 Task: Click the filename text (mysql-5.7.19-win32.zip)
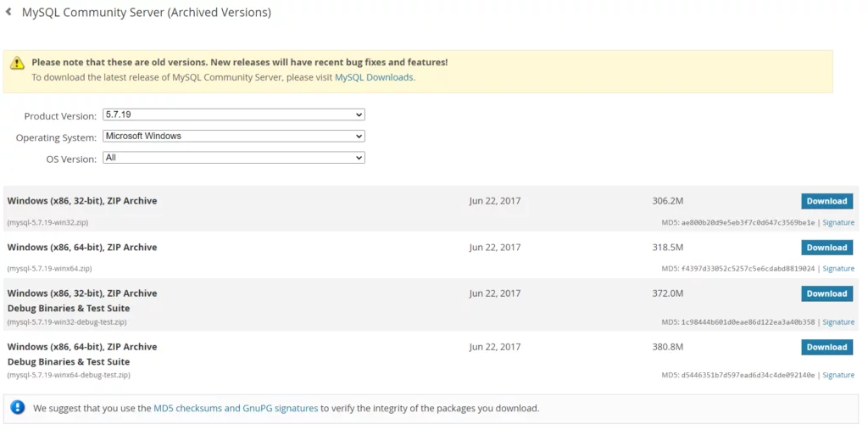click(x=47, y=223)
